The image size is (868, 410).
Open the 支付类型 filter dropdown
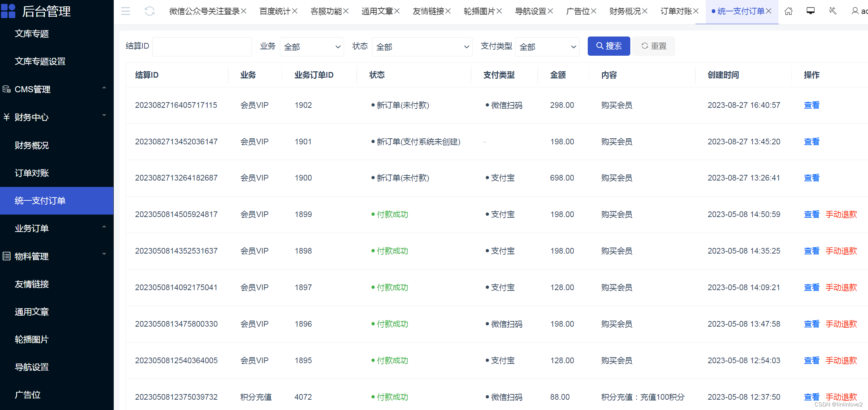coord(547,47)
